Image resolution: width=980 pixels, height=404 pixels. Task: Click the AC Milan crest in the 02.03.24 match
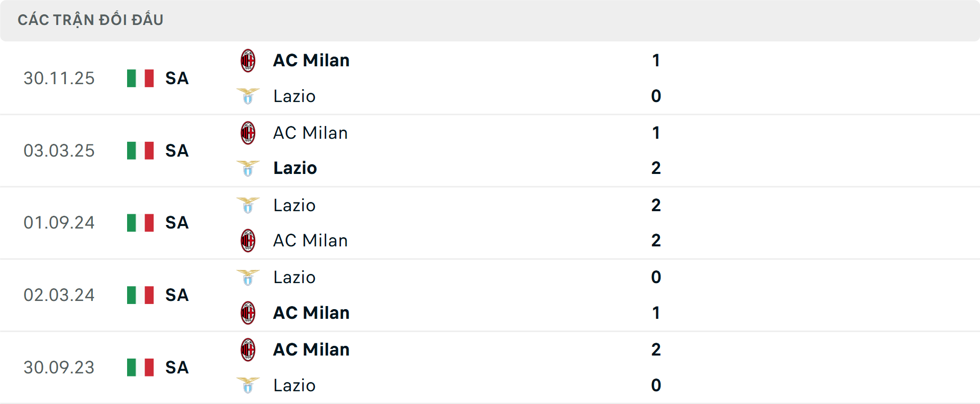click(249, 313)
